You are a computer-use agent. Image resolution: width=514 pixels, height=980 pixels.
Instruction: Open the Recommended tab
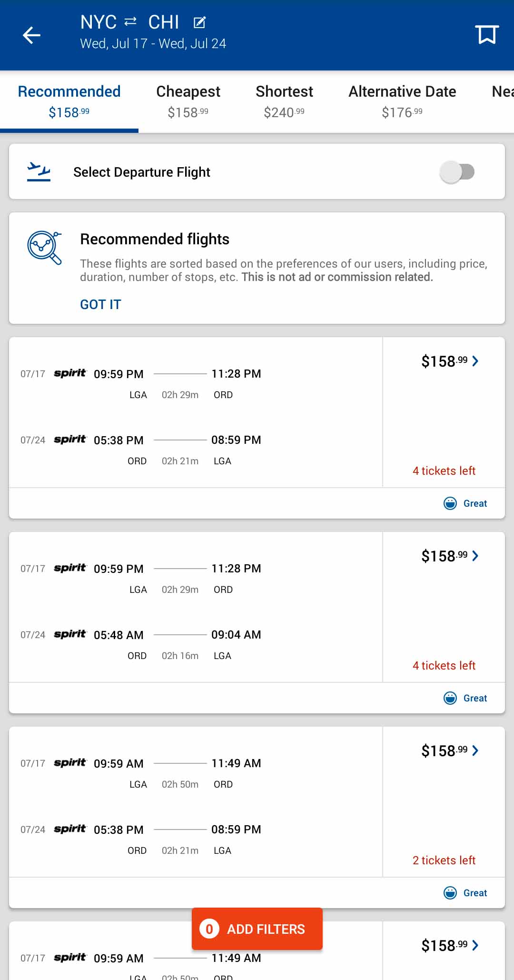pos(69,100)
